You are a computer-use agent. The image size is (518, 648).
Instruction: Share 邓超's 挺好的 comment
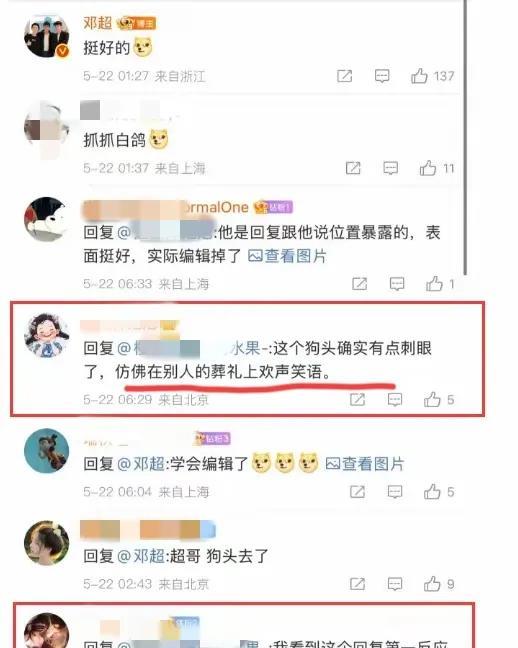344,76
